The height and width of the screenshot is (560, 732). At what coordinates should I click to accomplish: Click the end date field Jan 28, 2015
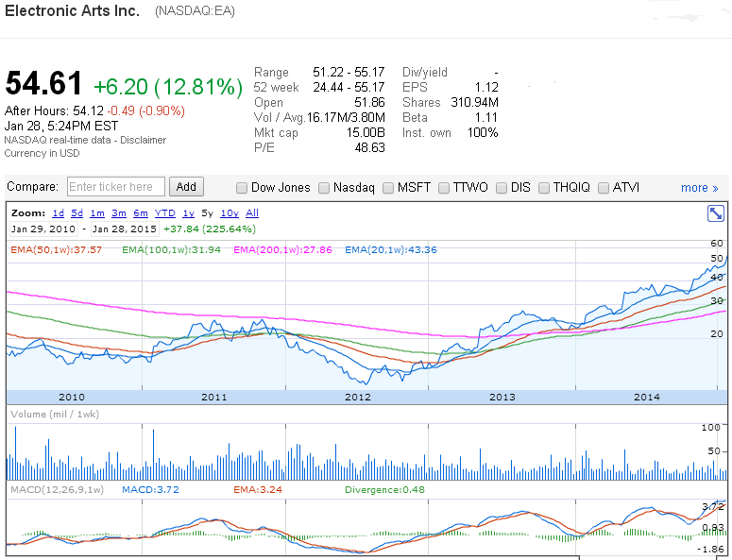(x=124, y=229)
